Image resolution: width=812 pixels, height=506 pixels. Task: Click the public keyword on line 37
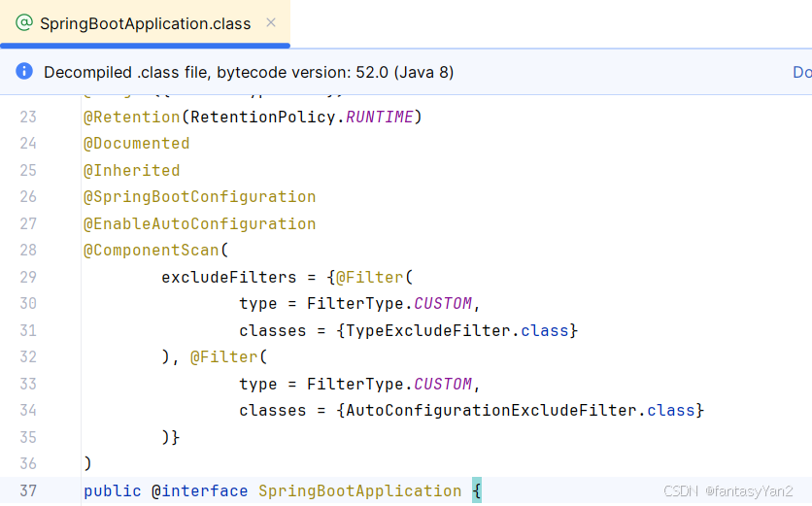coord(113,491)
